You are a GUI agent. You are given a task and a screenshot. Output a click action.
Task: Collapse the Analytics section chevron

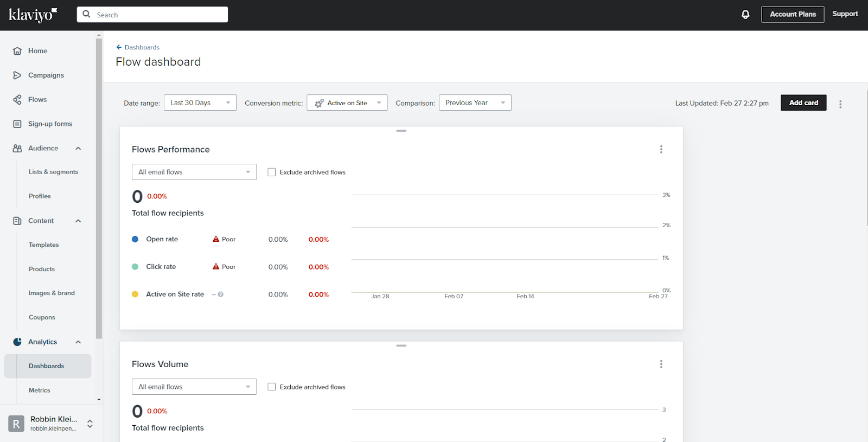click(78, 342)
